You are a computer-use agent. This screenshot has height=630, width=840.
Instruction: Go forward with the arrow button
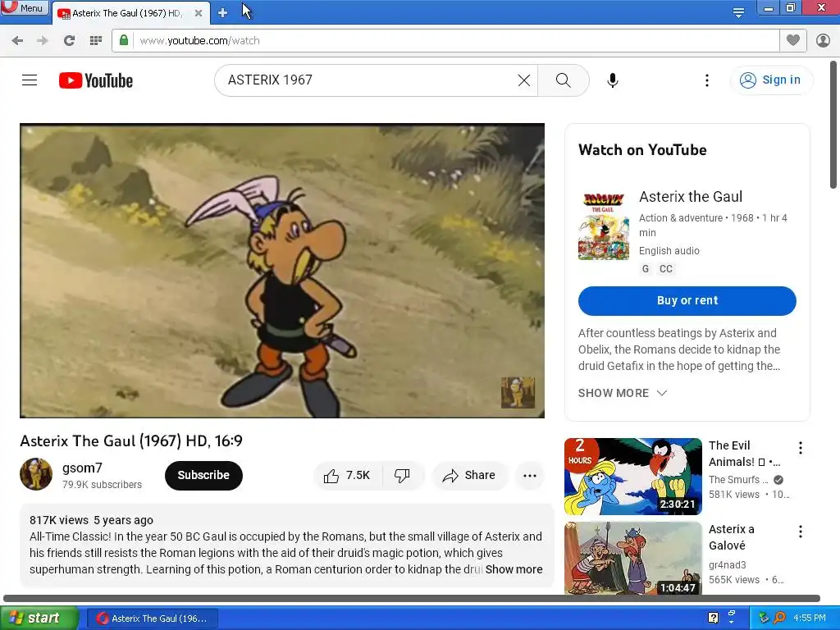click(x=43, y=41)
